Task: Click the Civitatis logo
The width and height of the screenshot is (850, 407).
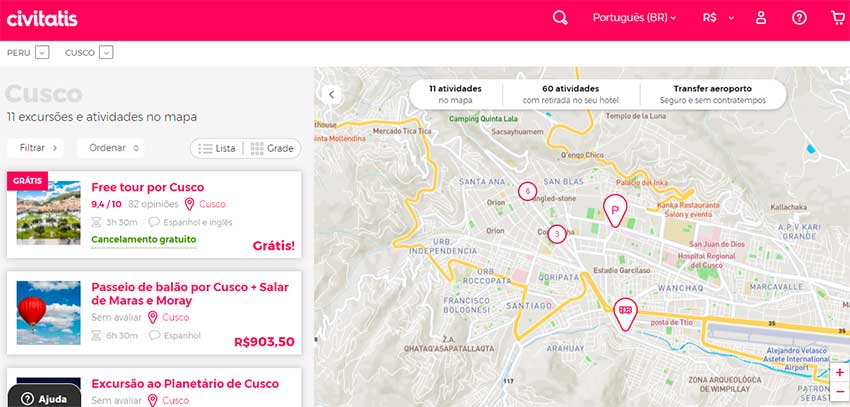Action: tap(42, 19)
